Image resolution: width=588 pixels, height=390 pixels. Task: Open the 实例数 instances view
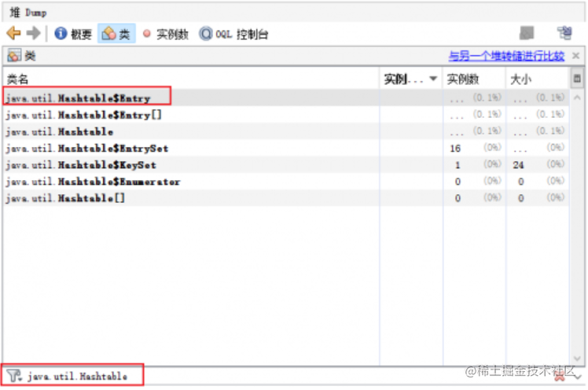tap(165, 34)
